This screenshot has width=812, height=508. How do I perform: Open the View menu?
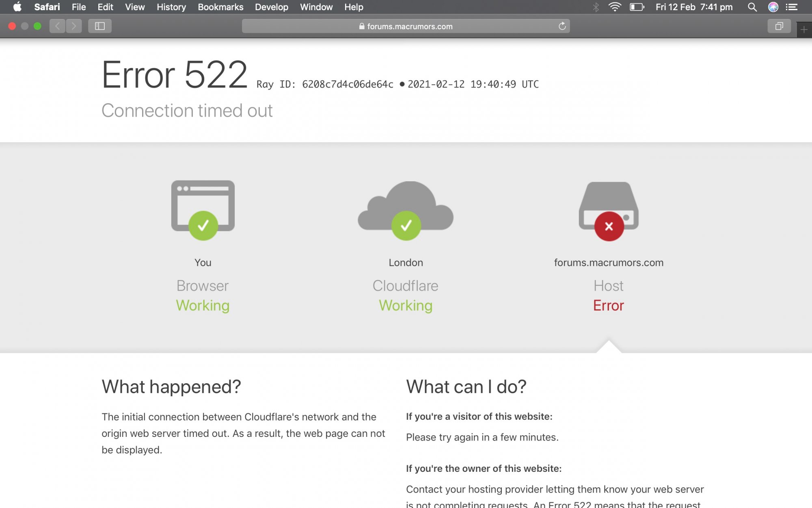click(x=135, y=7)
